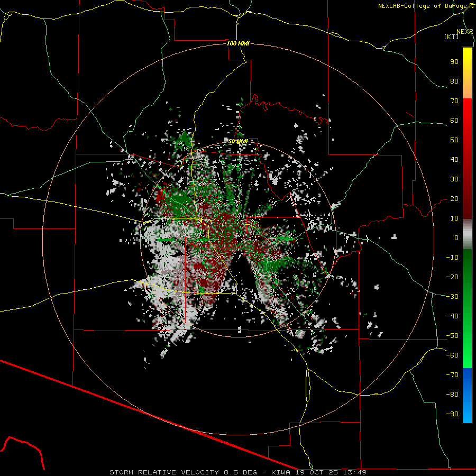Select the -10 scale value
Viewport: 476px width, 476px height.
[x=452, y=258]
